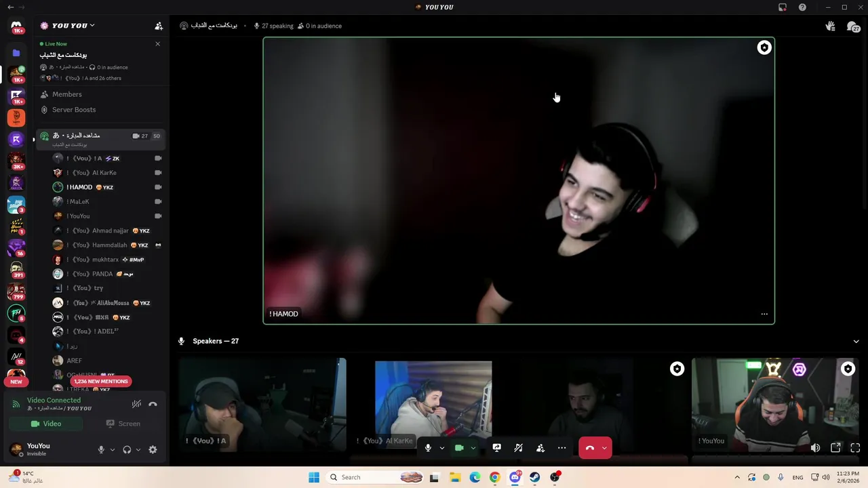This screenshot has height=488, width=868.
Task: Click the green Video button
Action: (x=45, y=424)
